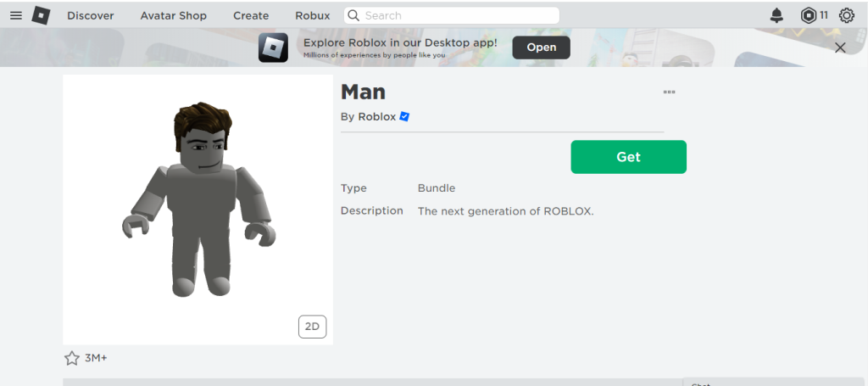Click the Roblox desktop app icon
Image resolution: width=868 pixels, height=386 pixels.
(x=274, y=48)
